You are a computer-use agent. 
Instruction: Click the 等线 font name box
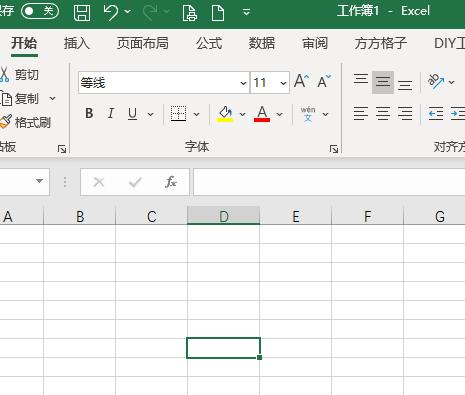pos(159,83)
